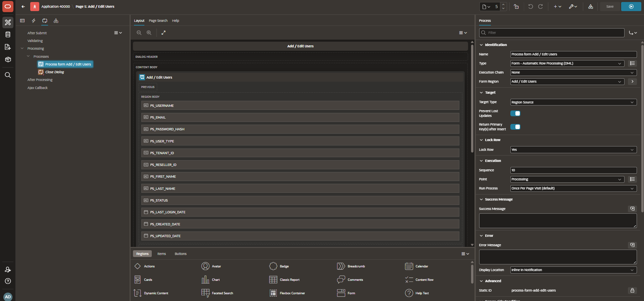Open the Help question mark icon
This screenshot has width=644, height=301.
pos(8,281)
